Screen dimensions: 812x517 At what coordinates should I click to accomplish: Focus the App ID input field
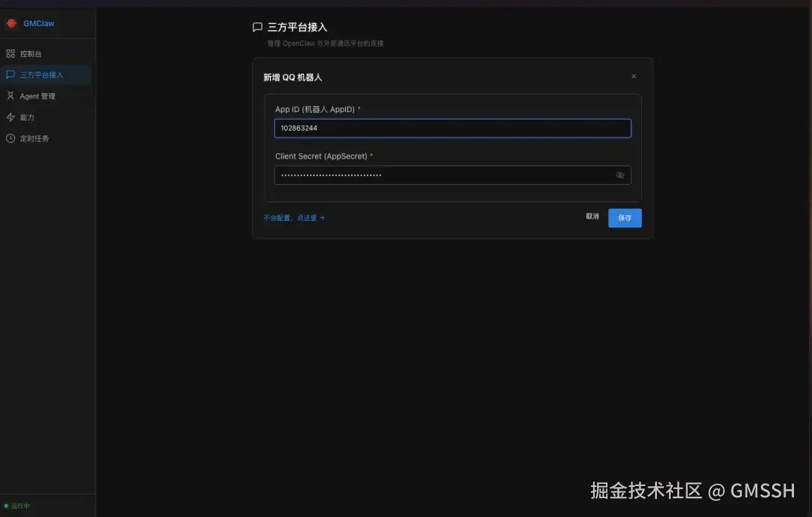pyautogui.click(x=453, y=128)
